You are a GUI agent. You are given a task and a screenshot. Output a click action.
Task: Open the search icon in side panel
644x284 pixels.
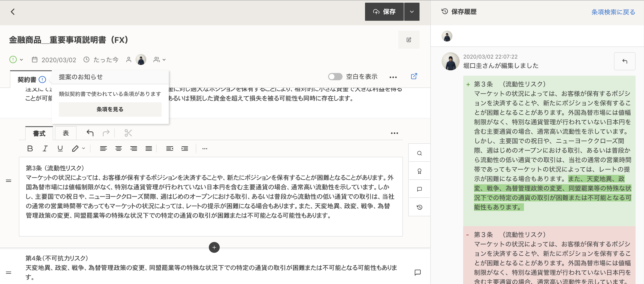coord(419,153)
